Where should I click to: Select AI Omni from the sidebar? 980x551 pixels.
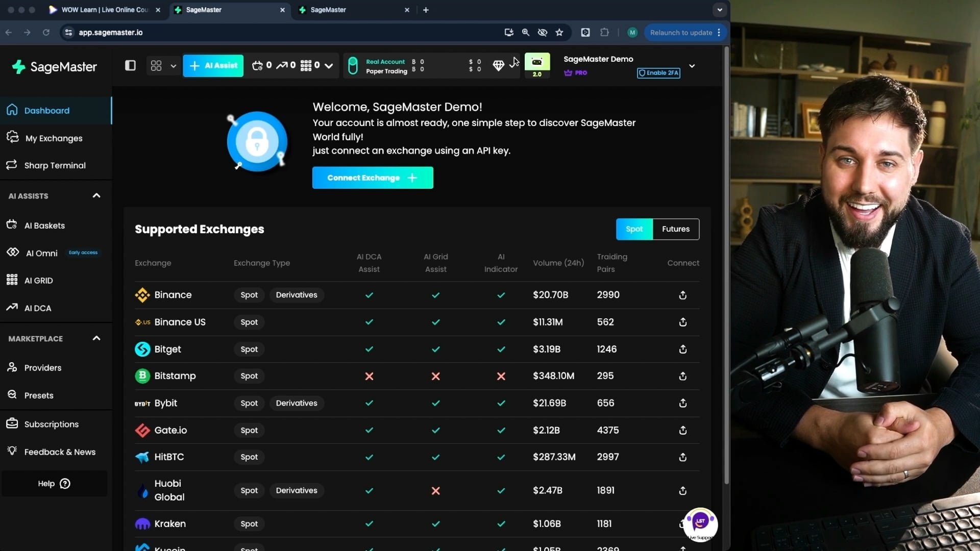(x=41, y=253)
